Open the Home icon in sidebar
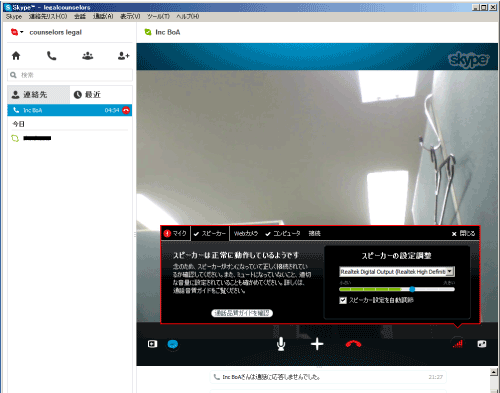This screenshot has height=393, width=500. [16, 56]
